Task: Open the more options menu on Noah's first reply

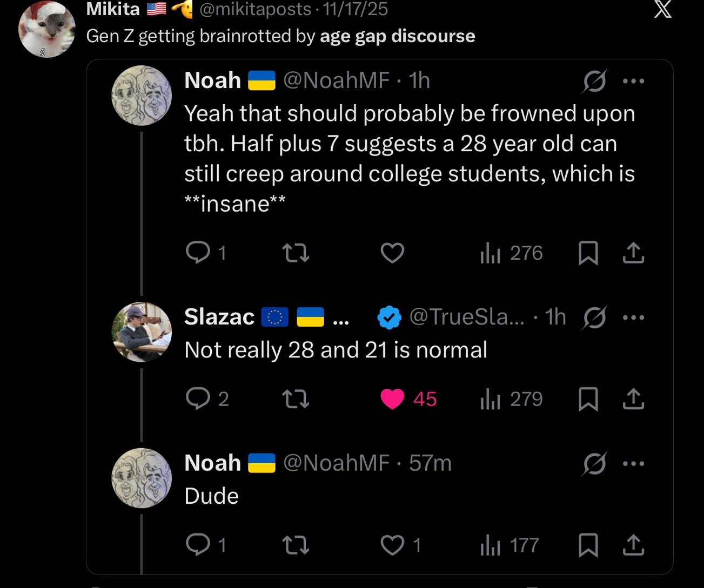Action: coord(634,81)
